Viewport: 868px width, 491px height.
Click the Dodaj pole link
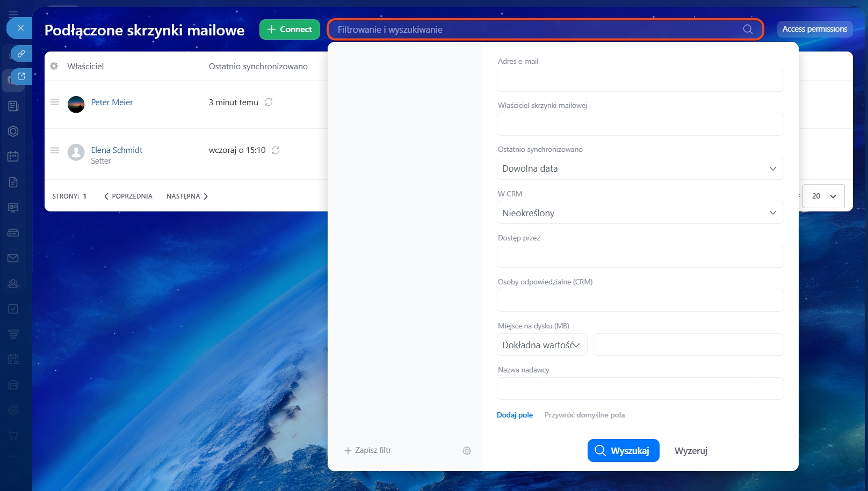pyautogui.click(x=515, y=415)
